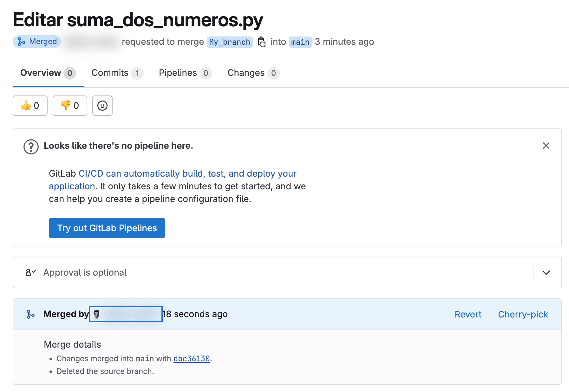Copy the branch name using the clipboard icon

pyautogui.click(x=261, y=42)
